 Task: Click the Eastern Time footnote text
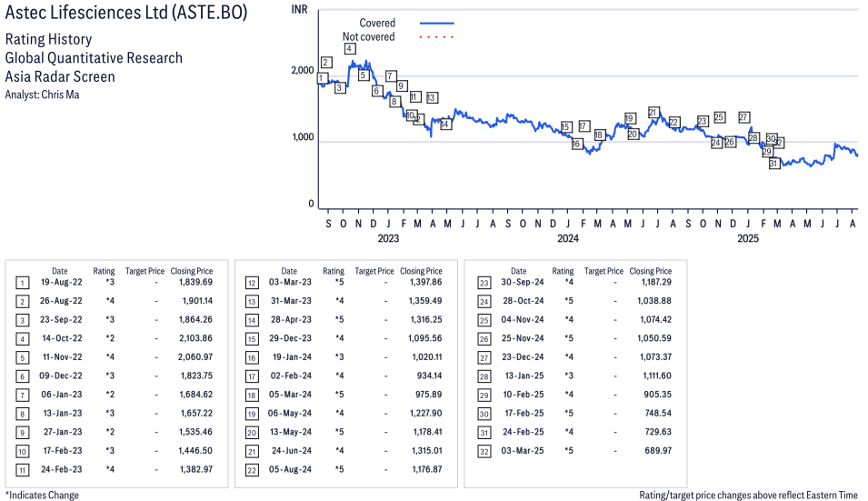tap(748, 495)
